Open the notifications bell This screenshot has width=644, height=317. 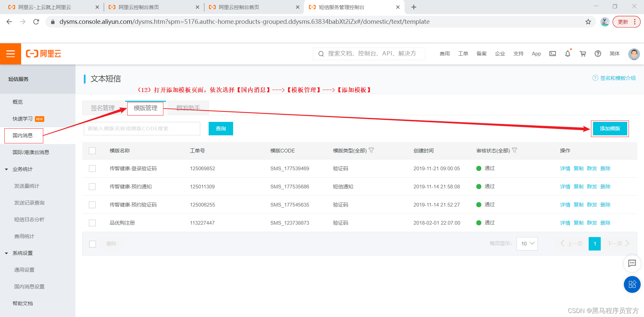(568, 54)
